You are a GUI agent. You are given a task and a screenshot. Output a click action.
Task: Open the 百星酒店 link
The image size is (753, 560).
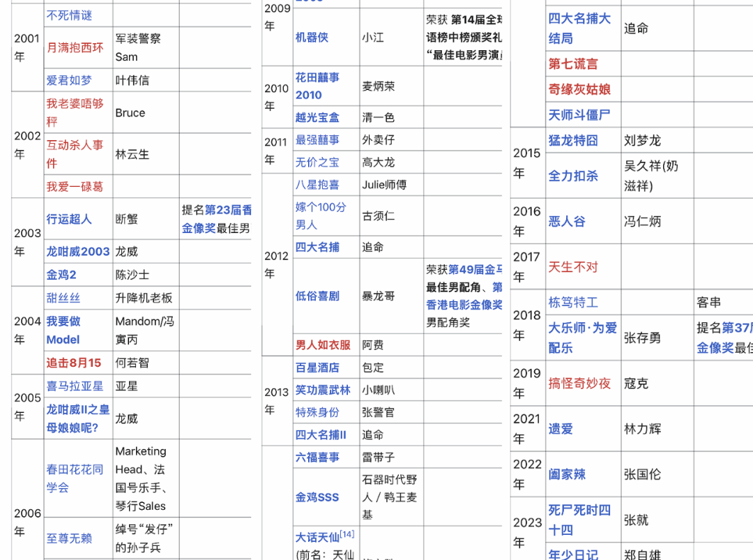[317, 368]
